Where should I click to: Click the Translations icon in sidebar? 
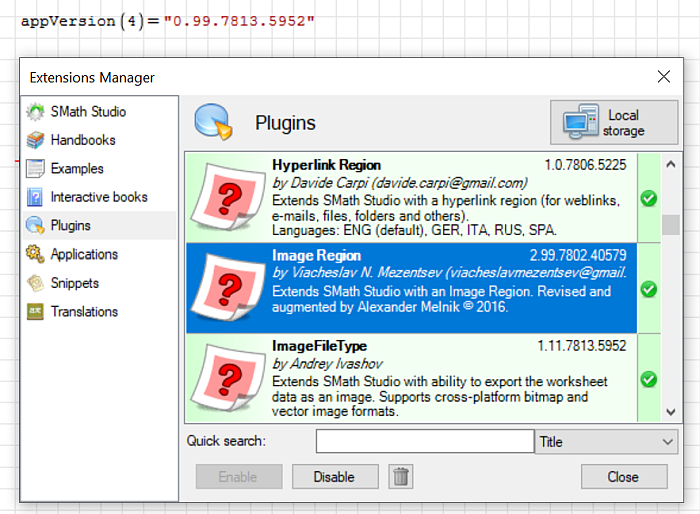tap(35, 312)
